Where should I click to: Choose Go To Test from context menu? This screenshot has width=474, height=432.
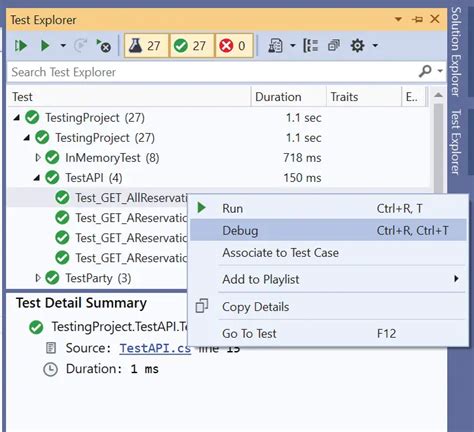point(328,333)
